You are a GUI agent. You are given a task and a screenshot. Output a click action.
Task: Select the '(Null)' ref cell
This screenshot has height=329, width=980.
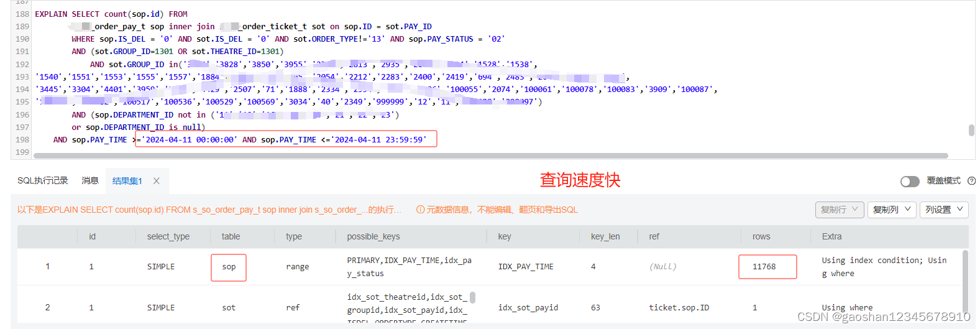pyautogui.click(x=662, y=267)
